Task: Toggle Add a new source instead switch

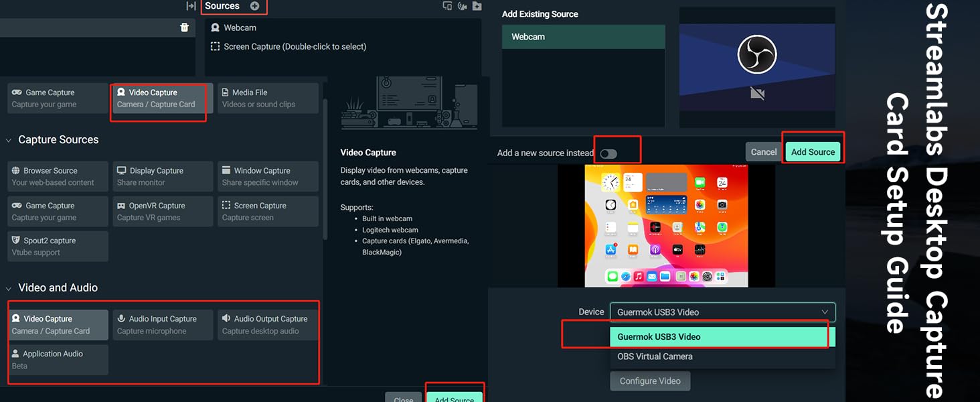Action: [x=608, y=153]
